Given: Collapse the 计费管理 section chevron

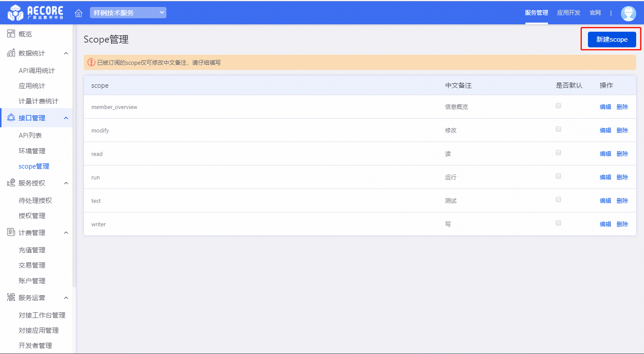Looking at the screenshot, I should point(66,233).
